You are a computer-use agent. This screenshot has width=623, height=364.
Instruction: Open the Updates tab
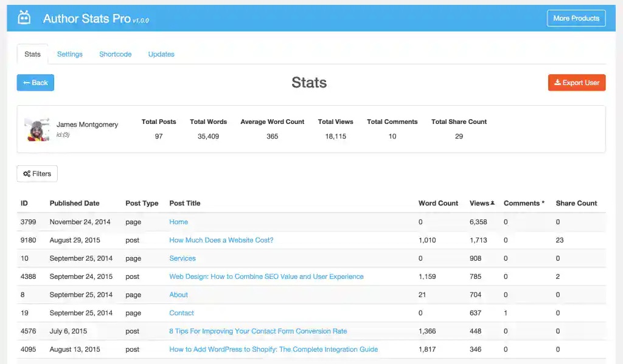pos(161,54)
